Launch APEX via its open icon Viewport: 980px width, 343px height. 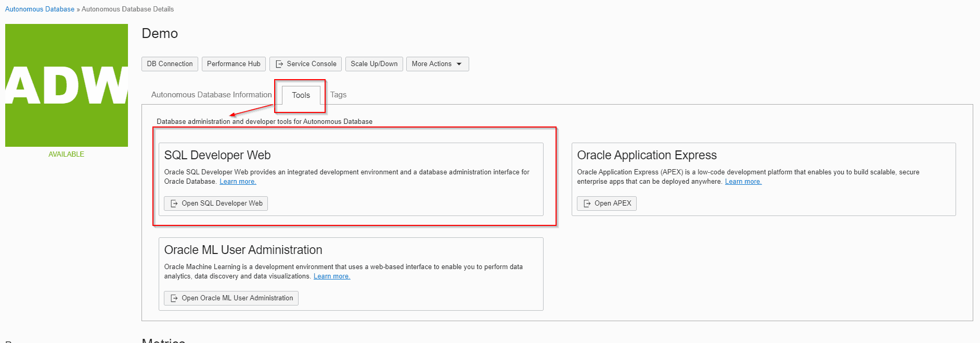(587, 204)
